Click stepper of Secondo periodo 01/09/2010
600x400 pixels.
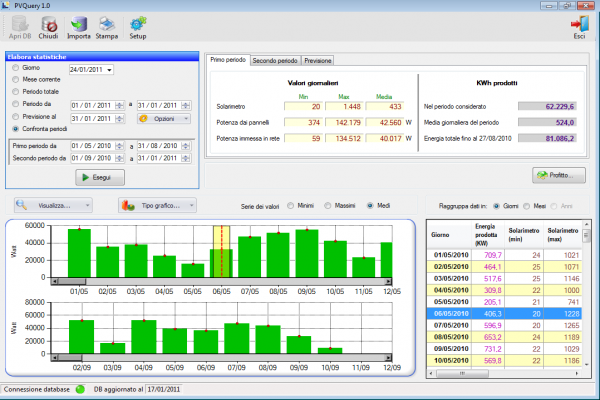pos(120,158)
